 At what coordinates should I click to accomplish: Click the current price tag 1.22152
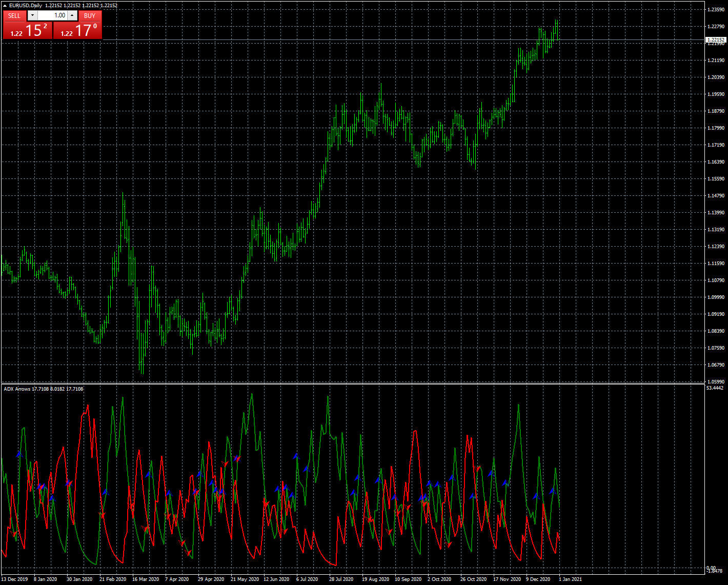pos(716,40)
